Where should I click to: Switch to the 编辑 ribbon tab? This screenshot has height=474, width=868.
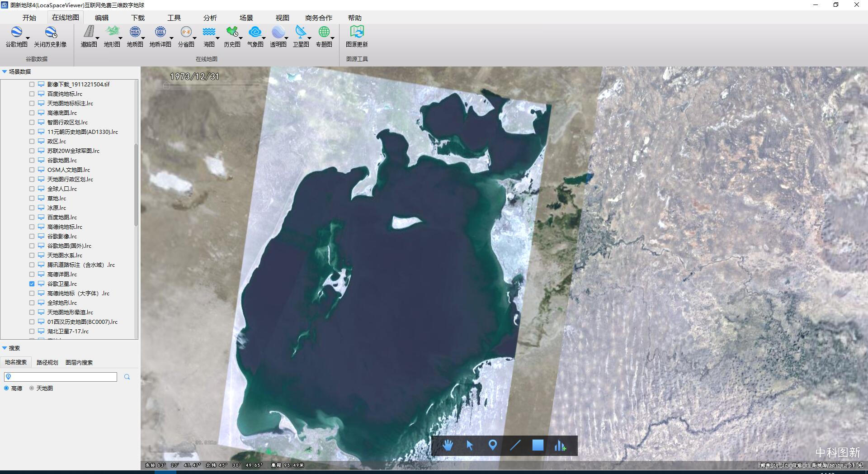click(102, 18)
